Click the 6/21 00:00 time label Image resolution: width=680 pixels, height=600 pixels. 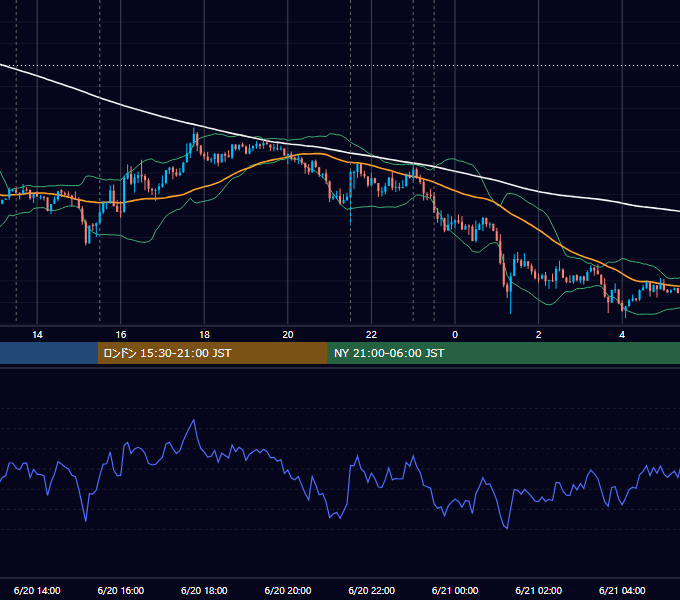click(x=455, y=590)
